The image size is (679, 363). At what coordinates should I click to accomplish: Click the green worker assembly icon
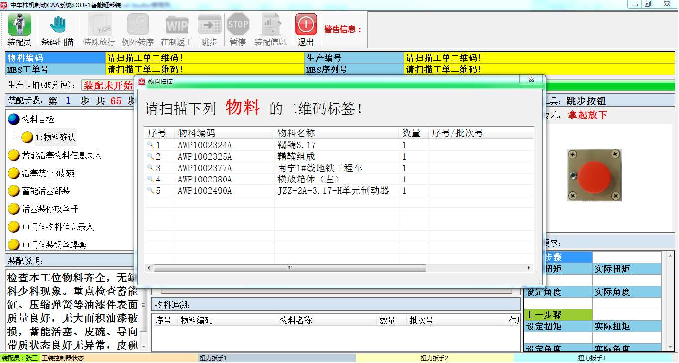coord(19,25)
